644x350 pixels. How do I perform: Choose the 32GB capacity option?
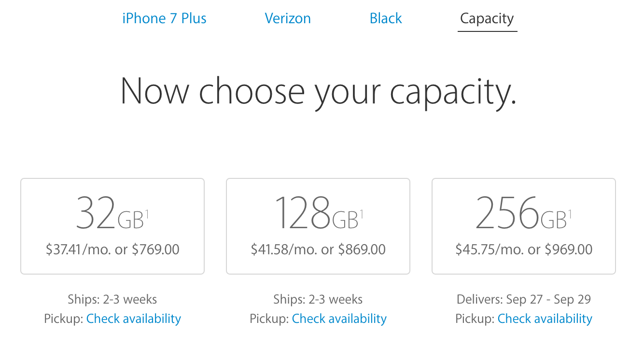[112, 226]
